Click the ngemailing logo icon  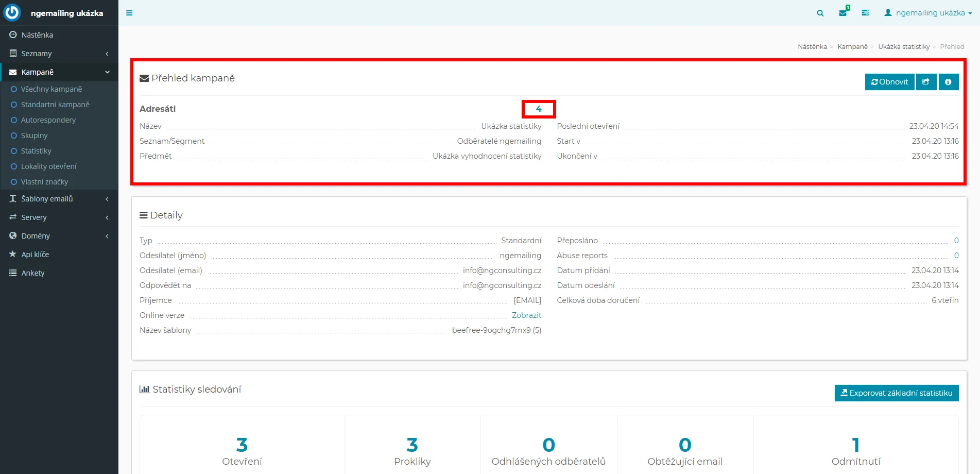click(12, 12)
